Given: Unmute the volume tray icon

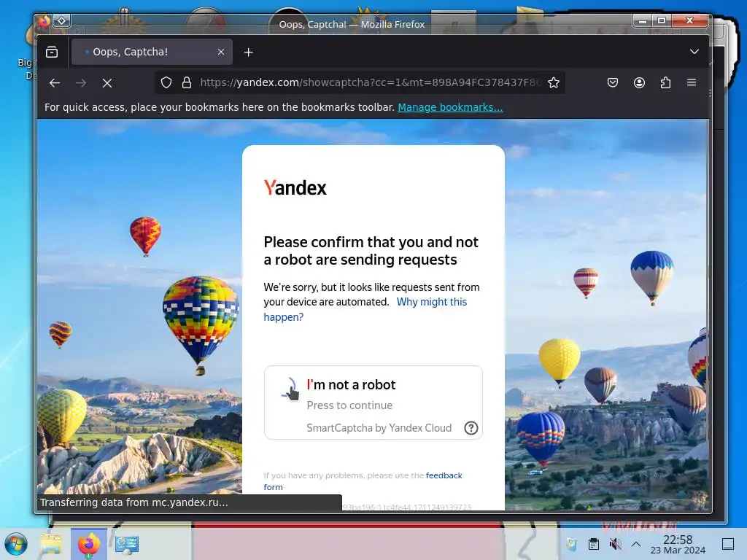Looking at the screenshot, I should pos(615,544).
